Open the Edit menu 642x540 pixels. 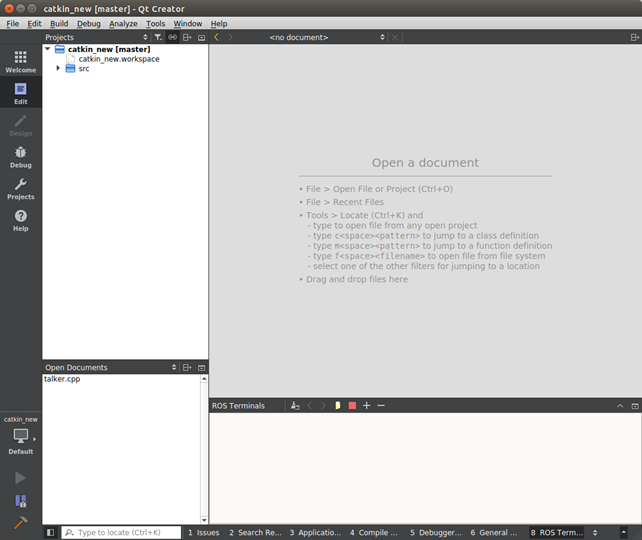[34, 23]
